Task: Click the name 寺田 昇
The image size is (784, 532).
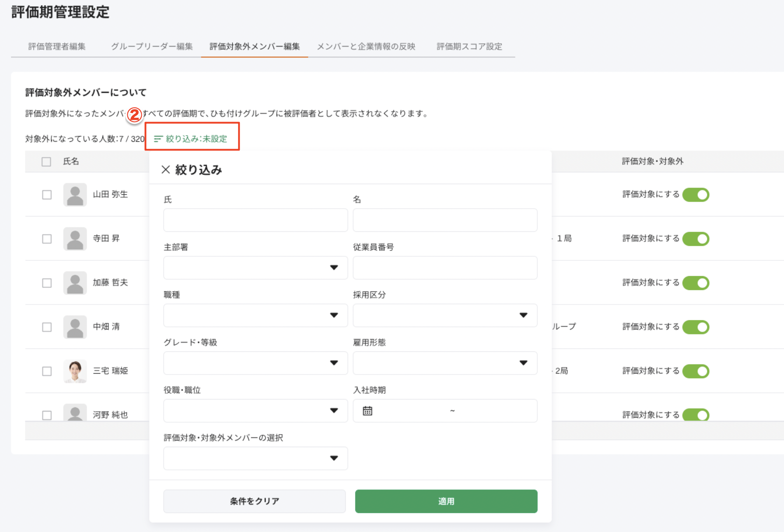Action: pyautogui.click(x=106, y=238)
